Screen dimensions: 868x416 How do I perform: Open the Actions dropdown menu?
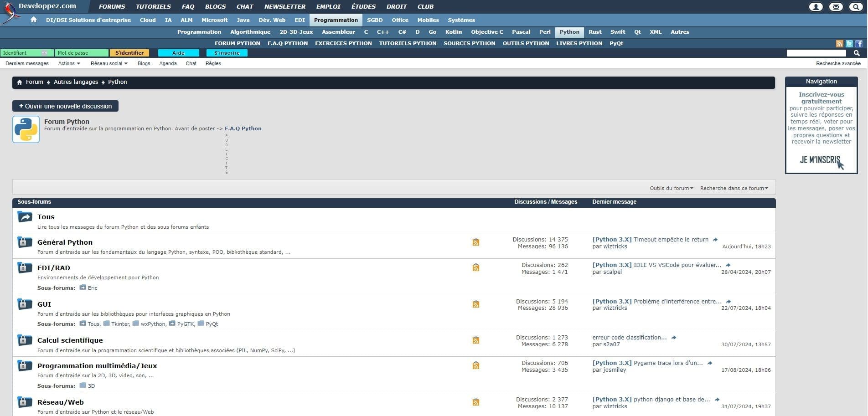click(68, 63)
